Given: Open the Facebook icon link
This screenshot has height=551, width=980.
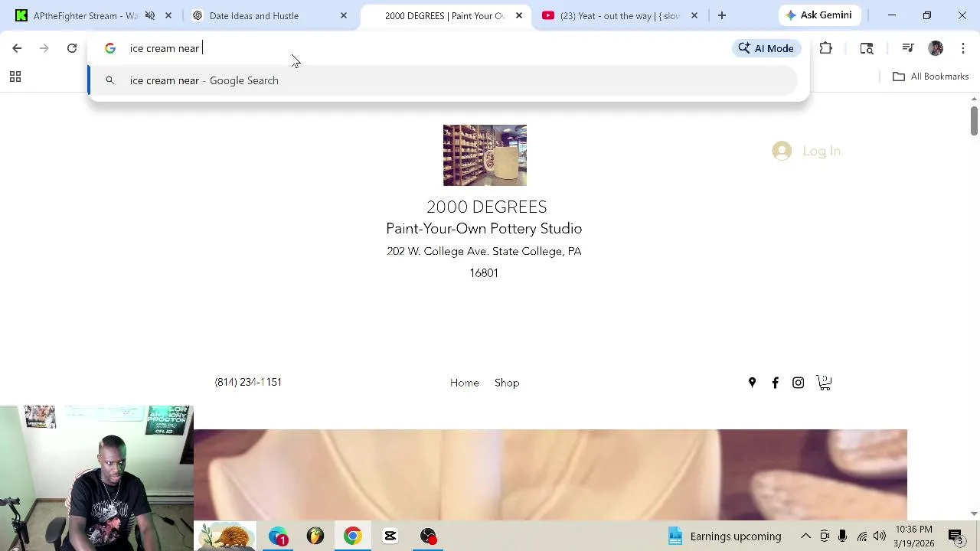Looking at the screenshot, I should pyautogui.click(x=775, y=383).
